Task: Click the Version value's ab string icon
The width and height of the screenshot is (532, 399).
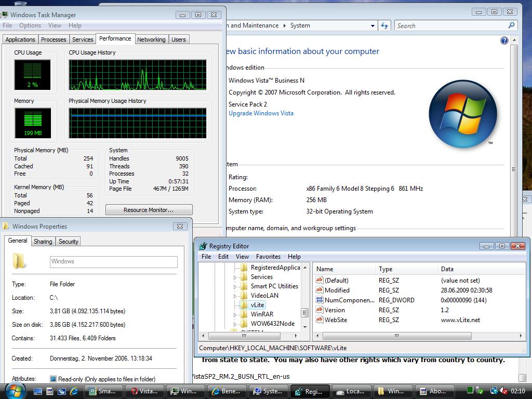Action: point(320,310)
